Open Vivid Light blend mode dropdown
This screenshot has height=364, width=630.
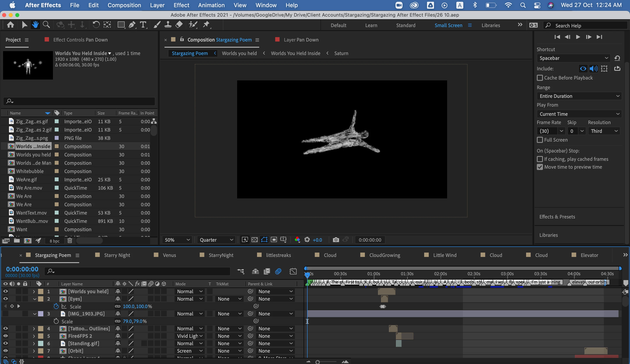(189, 336)
